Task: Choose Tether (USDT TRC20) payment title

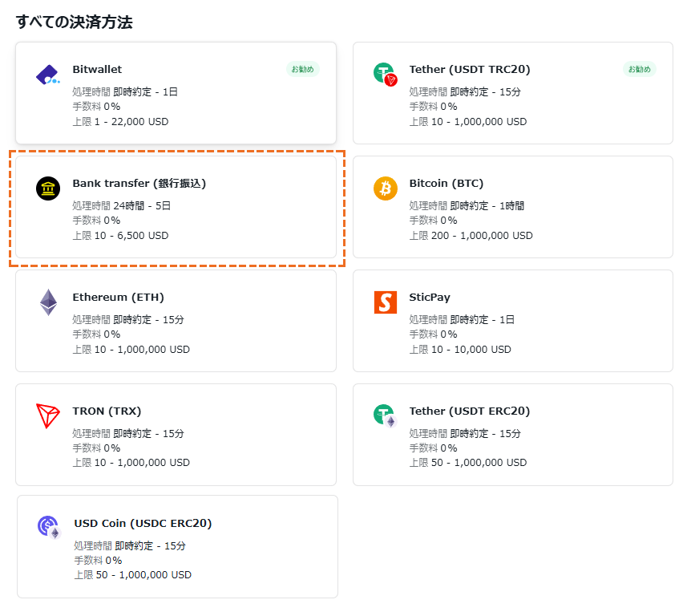Action: [470, 69]
